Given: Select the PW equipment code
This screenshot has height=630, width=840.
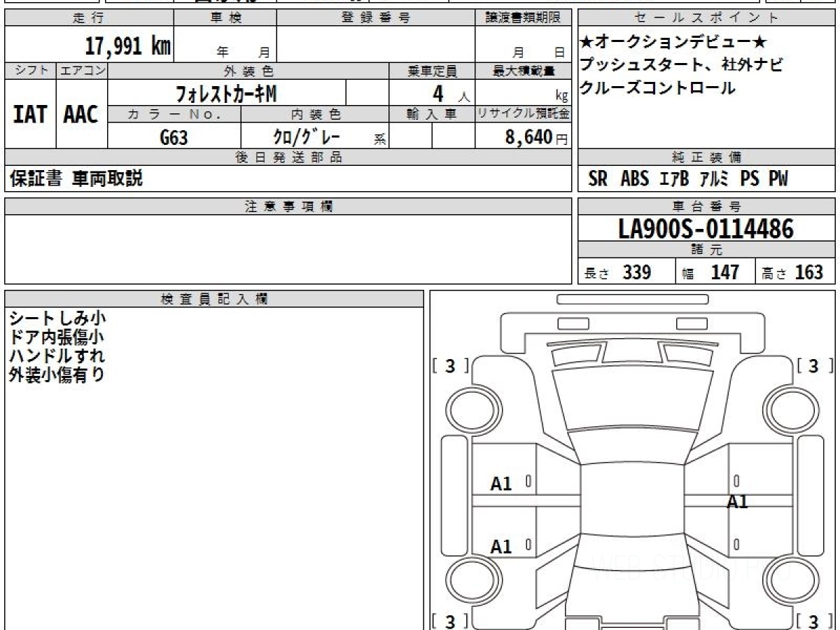Looking at the screenshot, I should [x=778, y=179].
